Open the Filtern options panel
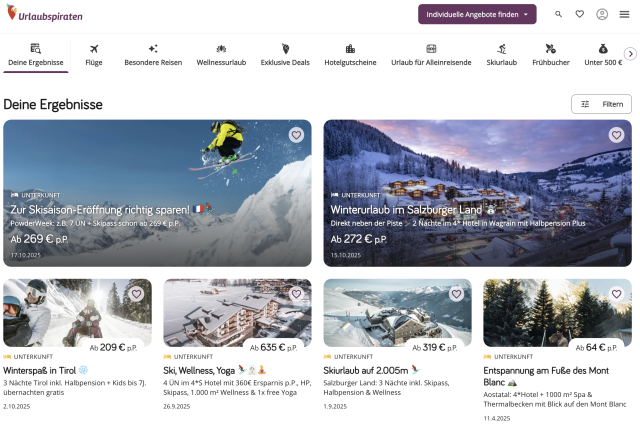The image size is (640, 424). click(601, 104)
